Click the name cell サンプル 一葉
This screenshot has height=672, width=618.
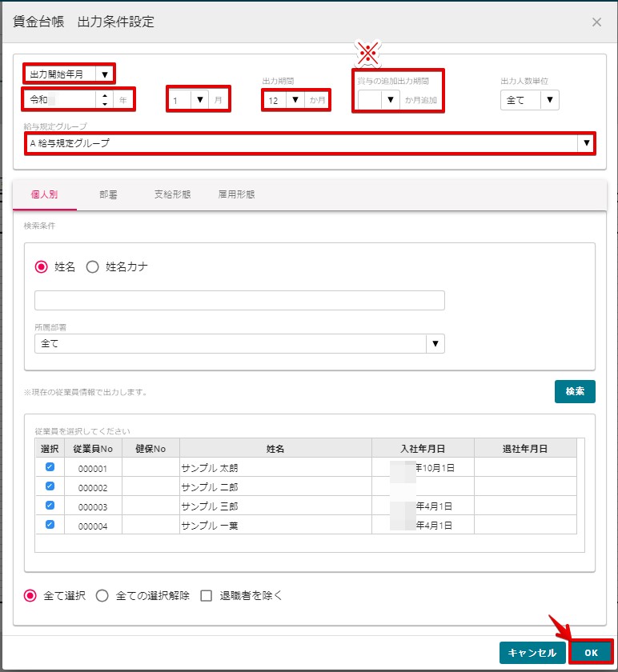[275, 525]
